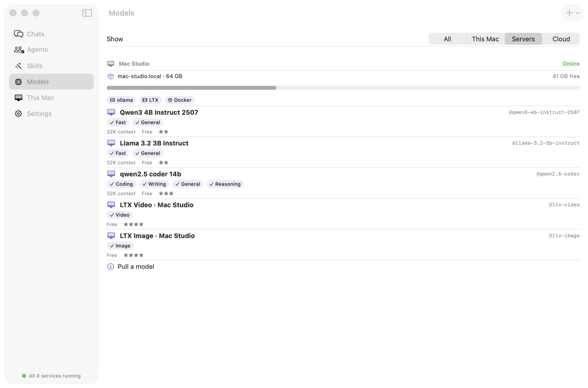Show All models tab
Image resolution: width=588 pixels, height=388 pixels.
click(x=447, y=39)
